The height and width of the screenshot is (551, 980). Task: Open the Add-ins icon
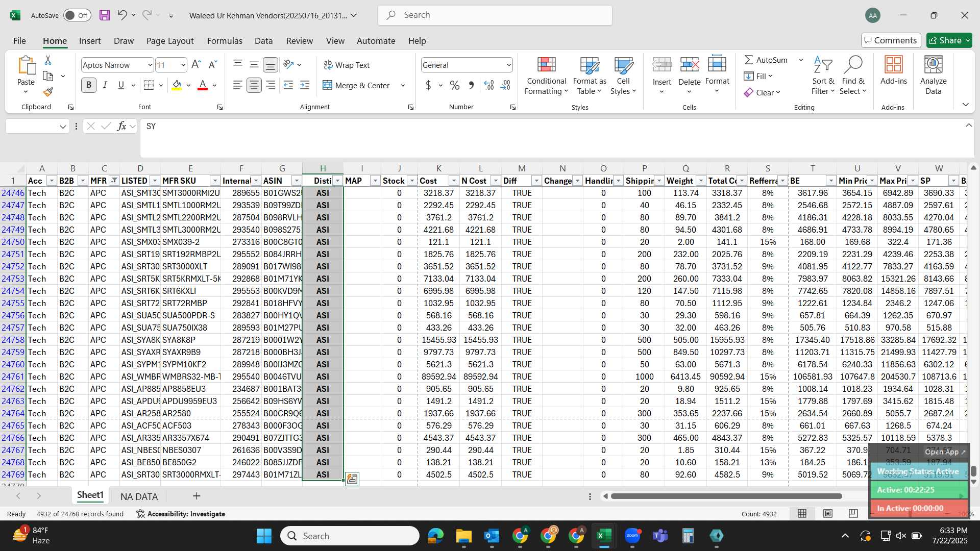click(x=893, y=70)
